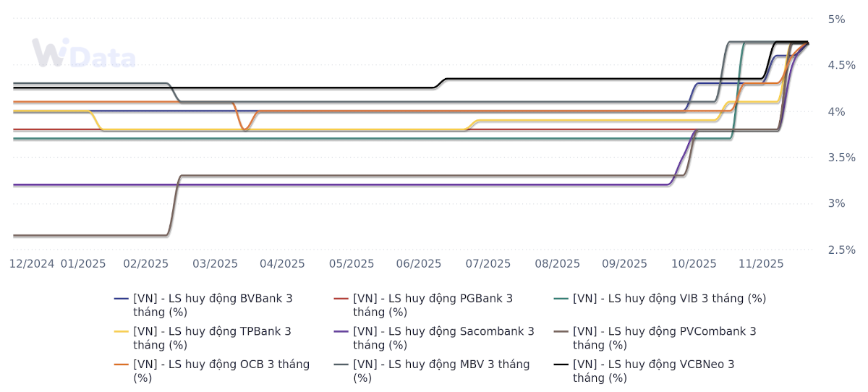Click the WiData watermark logo

click(84, 54)
